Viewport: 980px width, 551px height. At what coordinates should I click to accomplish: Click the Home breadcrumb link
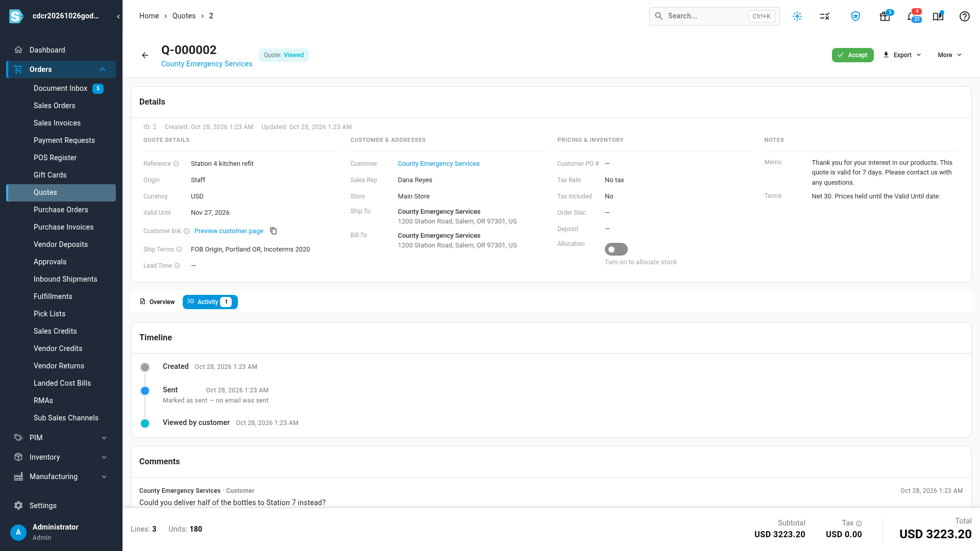point(149,16)
